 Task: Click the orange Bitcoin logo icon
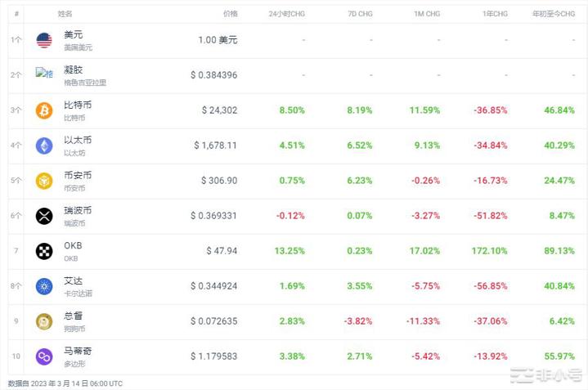[44, 110]
